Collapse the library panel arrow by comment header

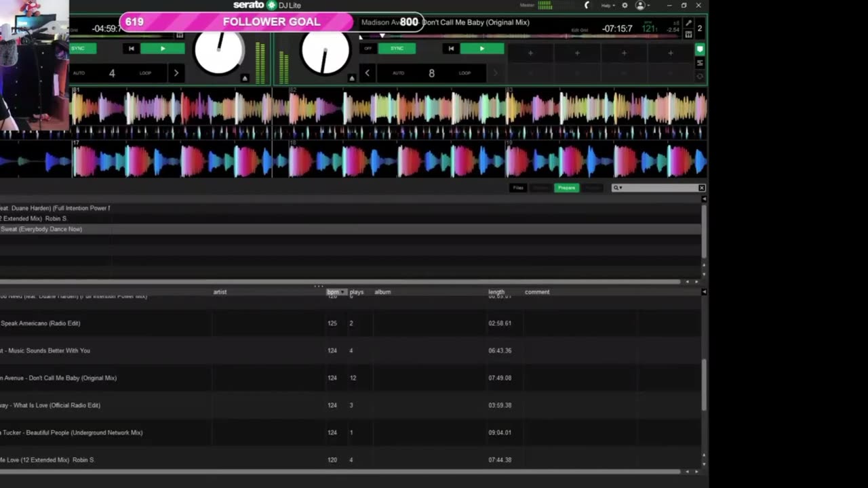pos(703,292)
